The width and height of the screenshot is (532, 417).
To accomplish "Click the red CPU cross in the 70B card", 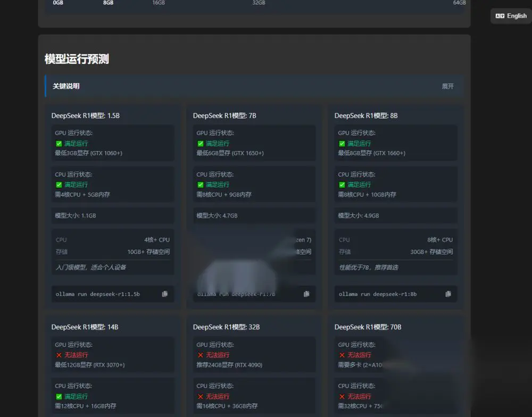I will tap(342, 396).
